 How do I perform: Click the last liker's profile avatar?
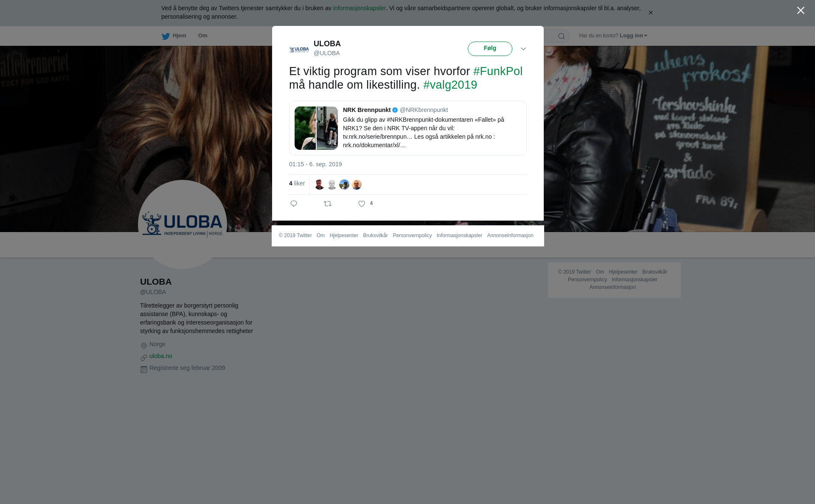[357, 185]
